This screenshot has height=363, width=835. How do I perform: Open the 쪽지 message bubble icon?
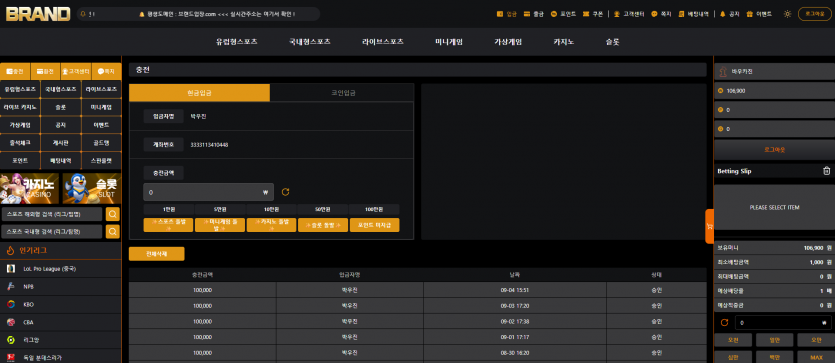(x=654, y=14)
